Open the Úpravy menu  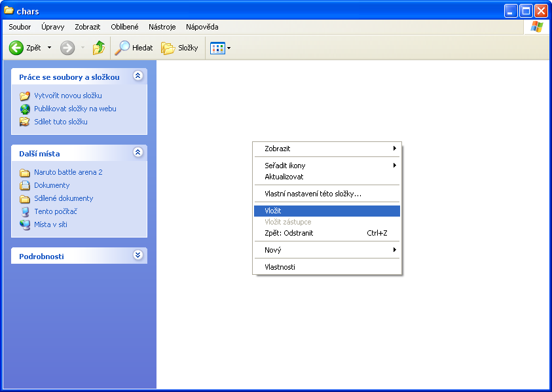pos(53,27)
